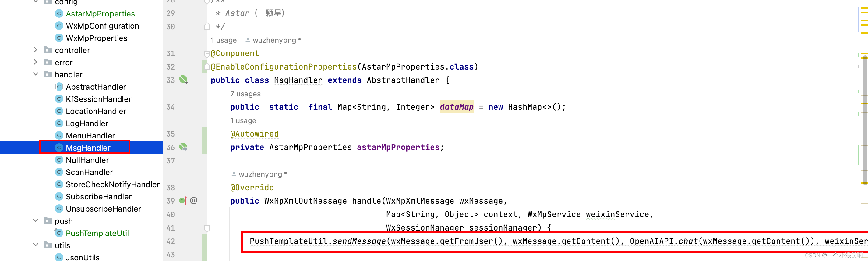Click the handler package folder icon

48,74
